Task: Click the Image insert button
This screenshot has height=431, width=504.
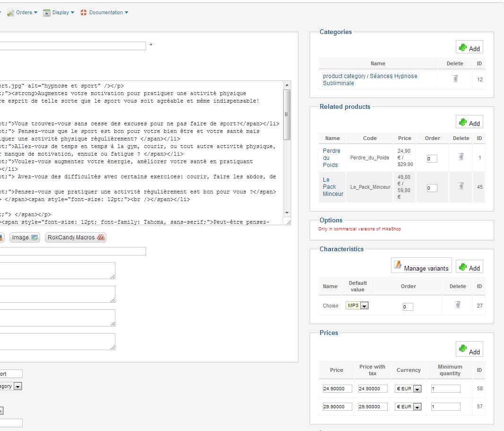Action: click(x=25, y=237)
